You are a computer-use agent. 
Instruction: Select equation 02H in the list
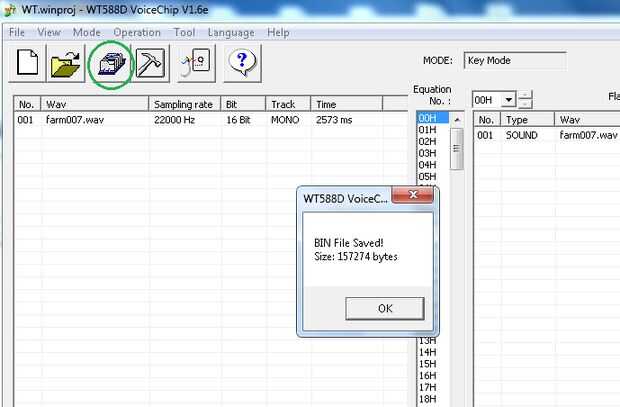[x=433, y=141]
